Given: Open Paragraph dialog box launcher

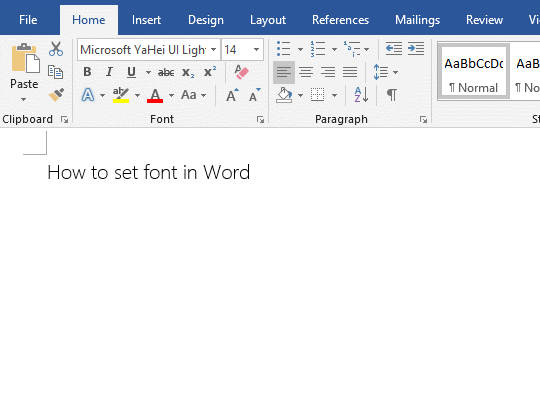Looking at the screenshot, I should coord(423,119).
